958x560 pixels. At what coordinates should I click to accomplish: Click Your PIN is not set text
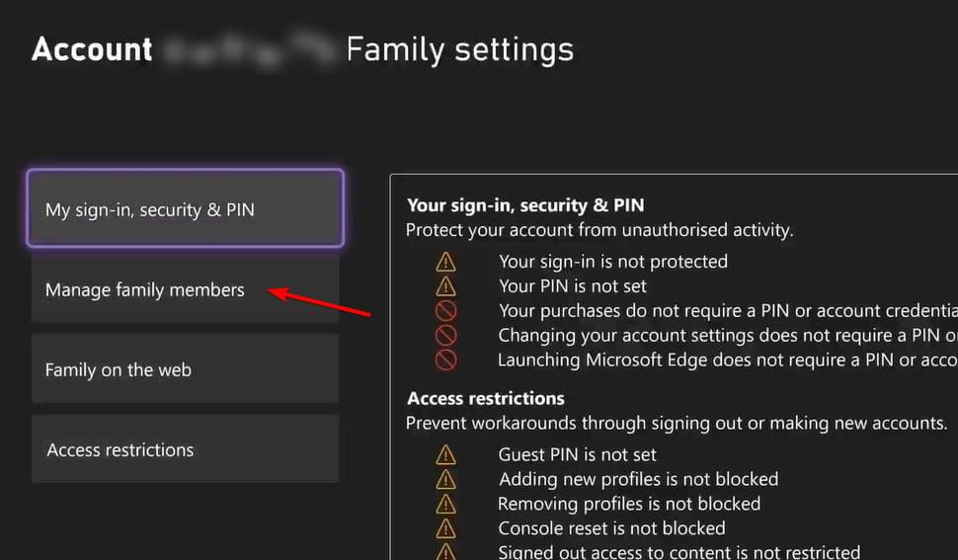[x=573, y=286]
